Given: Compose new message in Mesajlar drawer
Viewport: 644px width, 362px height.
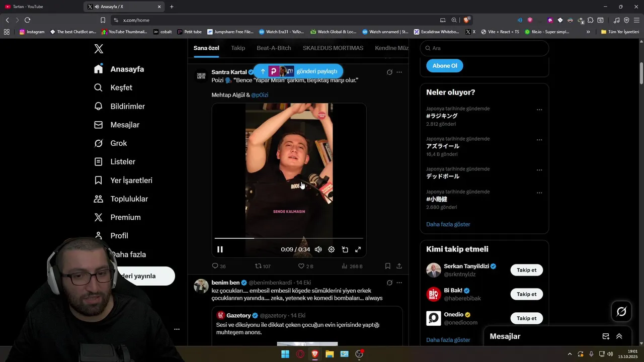Looking at the screenshot, I should click(x=606, y=336).
